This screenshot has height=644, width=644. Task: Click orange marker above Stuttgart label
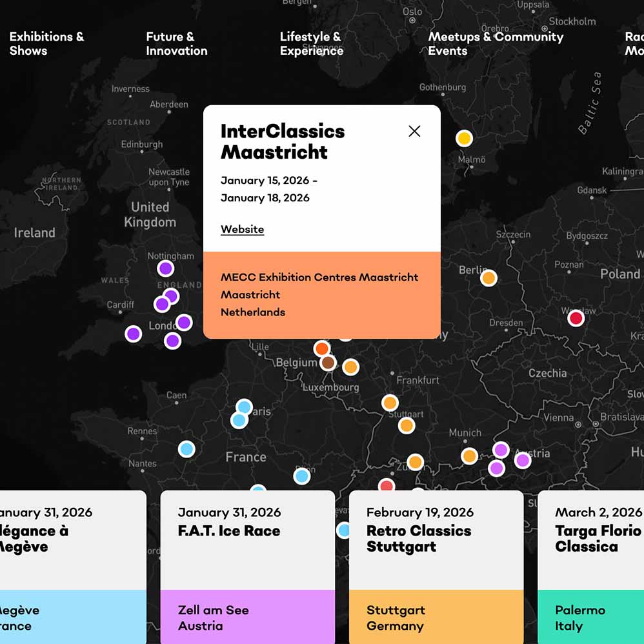(390, 403)
